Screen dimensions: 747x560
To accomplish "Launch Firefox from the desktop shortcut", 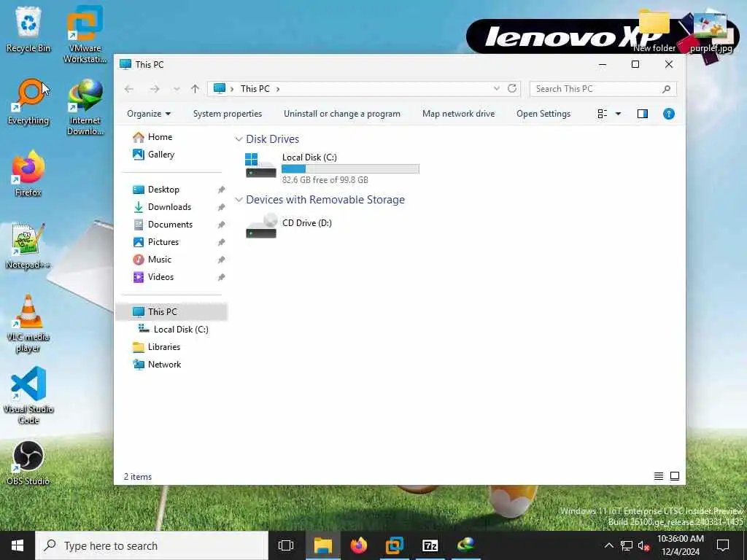I will (x=28, y=174).
